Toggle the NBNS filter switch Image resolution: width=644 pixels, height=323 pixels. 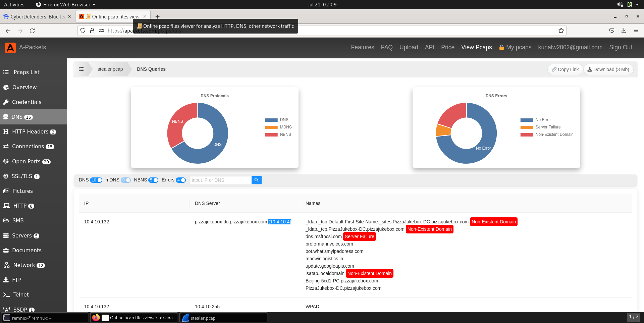coord(153,180)
